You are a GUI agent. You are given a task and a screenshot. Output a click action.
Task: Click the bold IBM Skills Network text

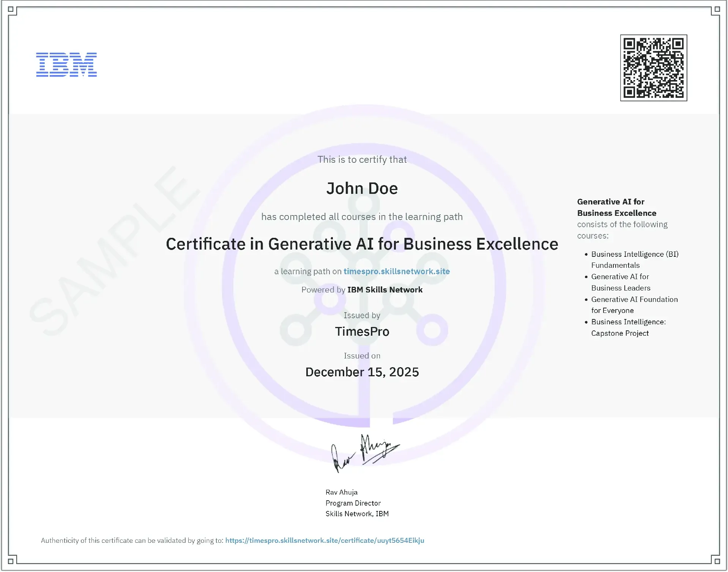[384, 290]
